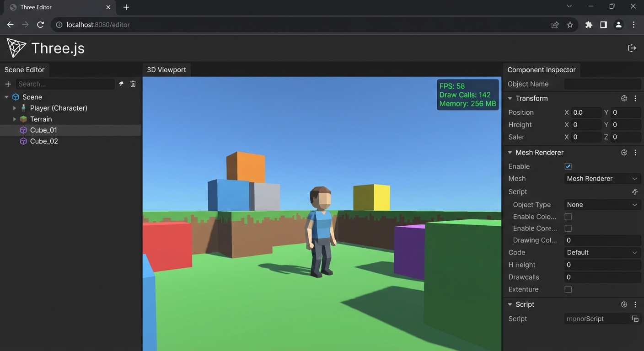
Task: Check the Extenture checkbox
Action: point(568,289)
